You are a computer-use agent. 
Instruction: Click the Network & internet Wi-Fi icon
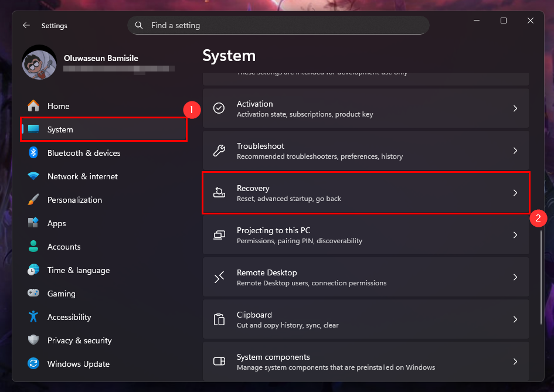[33, 176]
